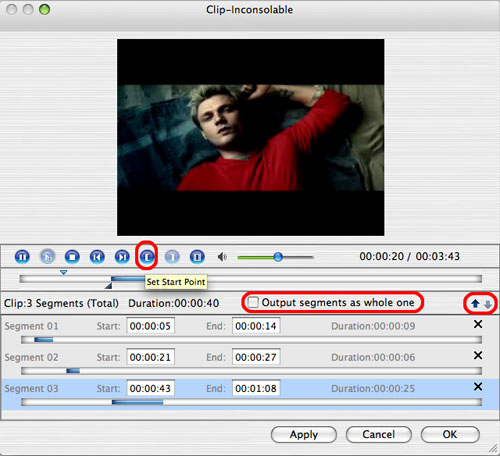Stop the video playback
Viewport: 500px width, 456px height.
click(72, 257)
